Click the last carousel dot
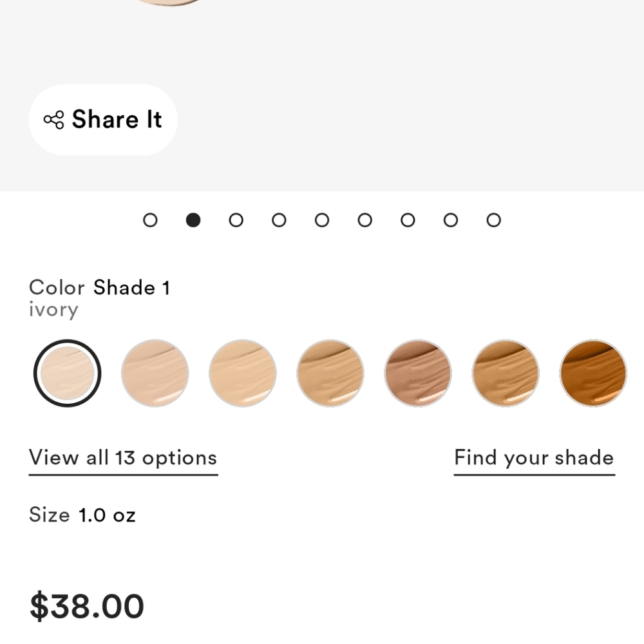644x644 pixels. pos(493,220)
